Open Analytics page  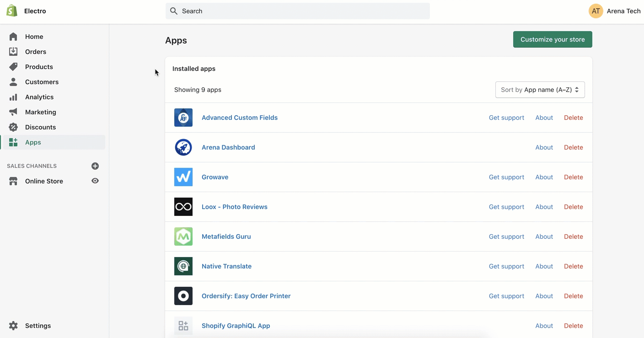point(39,97)
